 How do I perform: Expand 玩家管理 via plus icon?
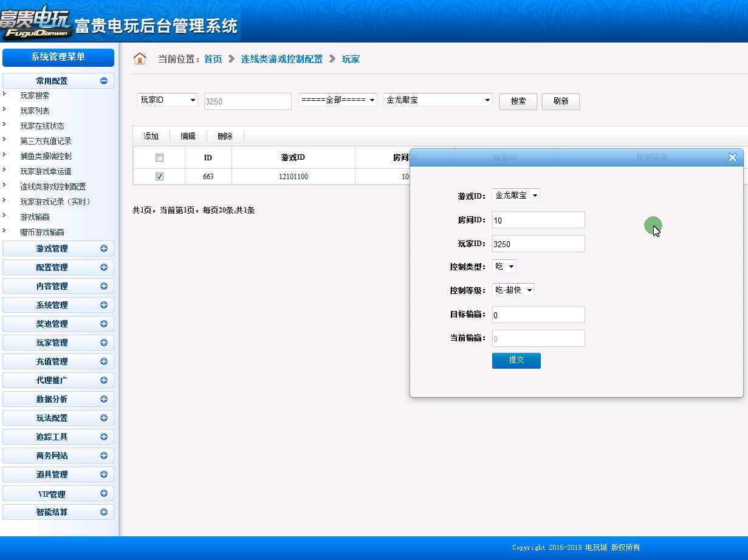tap(104, 343)
